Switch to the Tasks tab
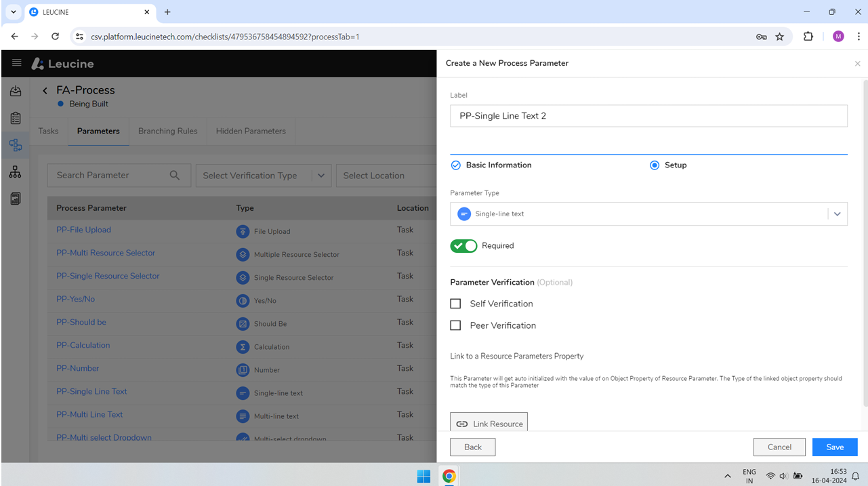 [x=48, y=131]
